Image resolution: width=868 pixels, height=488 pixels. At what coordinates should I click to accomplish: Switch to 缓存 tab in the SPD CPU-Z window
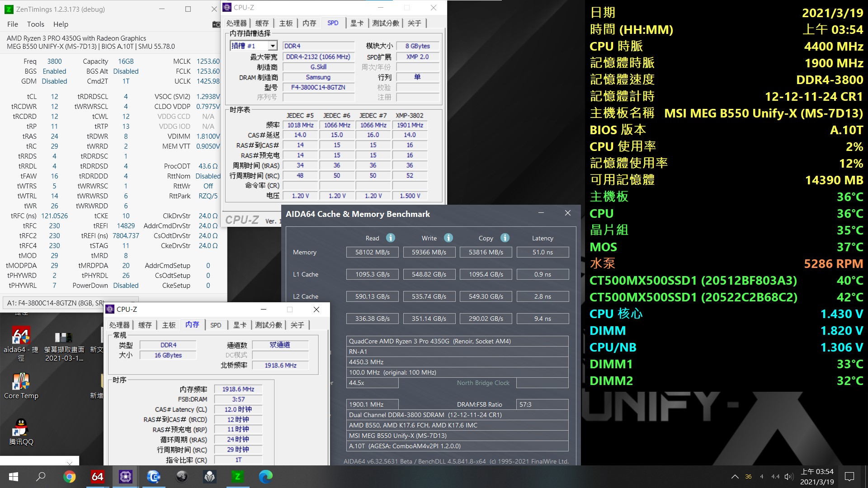pyautogui.click(x=262, y=23)
